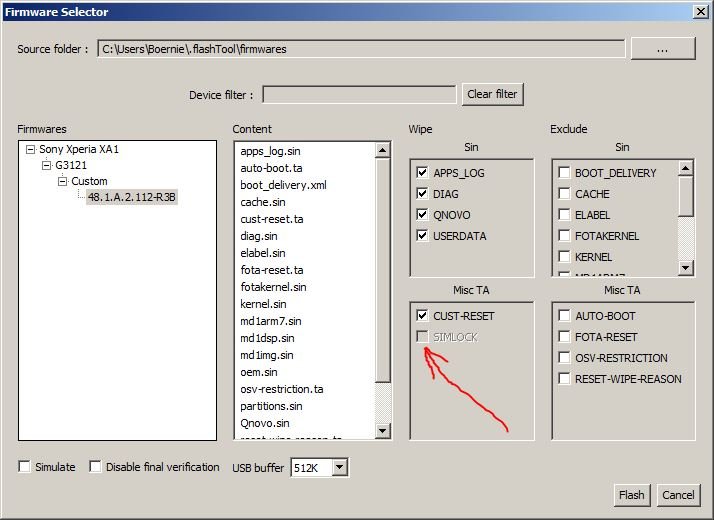714x520 pixels.
Task: Open the USB buffer dropdown
Action: [340, 467]
